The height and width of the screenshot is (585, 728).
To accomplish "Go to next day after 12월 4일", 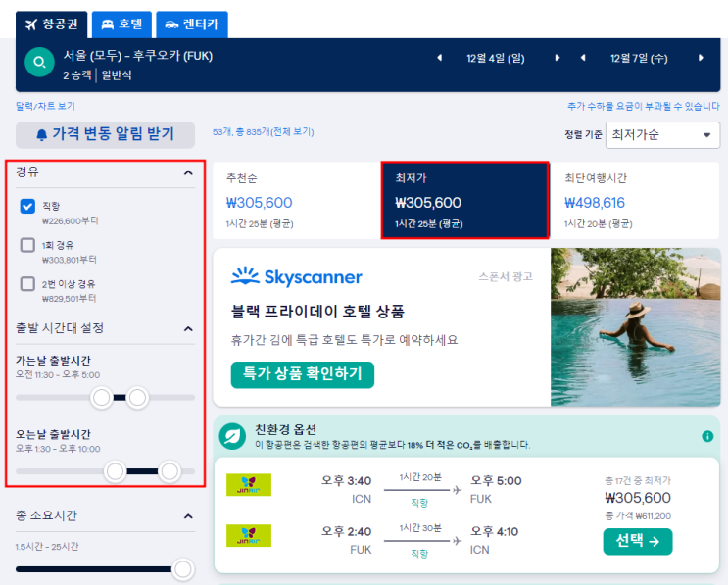I will (x=558, y=58).
